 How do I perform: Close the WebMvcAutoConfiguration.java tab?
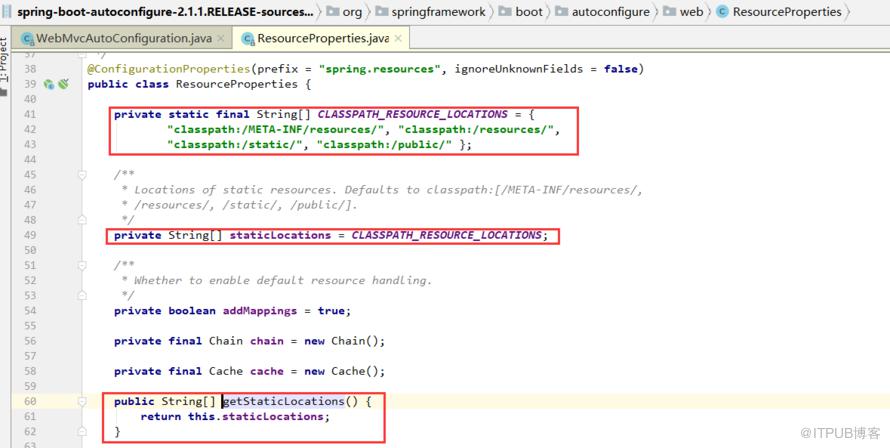[221, 39]
